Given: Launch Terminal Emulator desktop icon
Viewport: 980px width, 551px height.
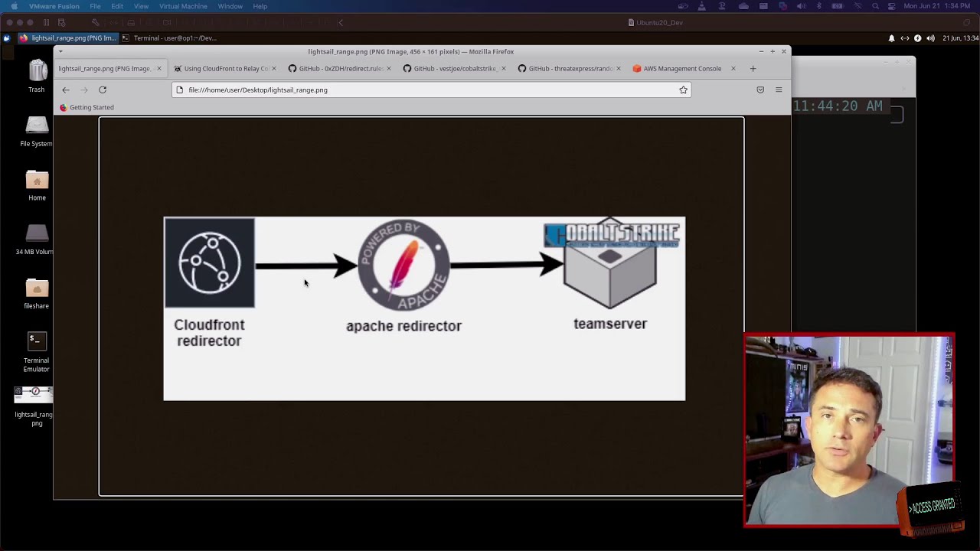Looking at the screenshot, I should [x=37, y=352].
